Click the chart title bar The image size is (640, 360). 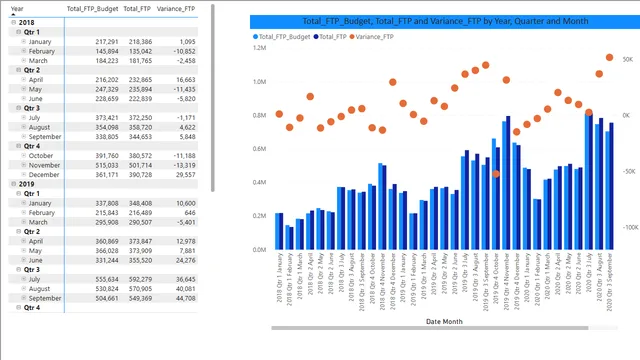coord(445,21)
